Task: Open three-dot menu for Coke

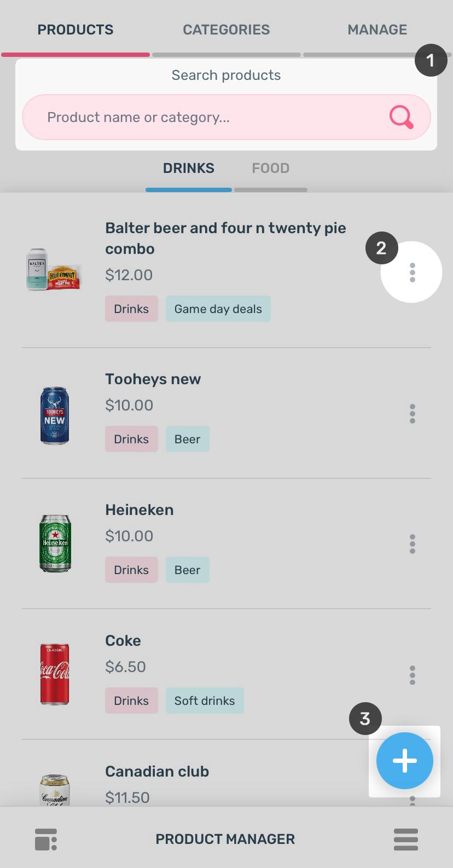Action: click(412, 675)
